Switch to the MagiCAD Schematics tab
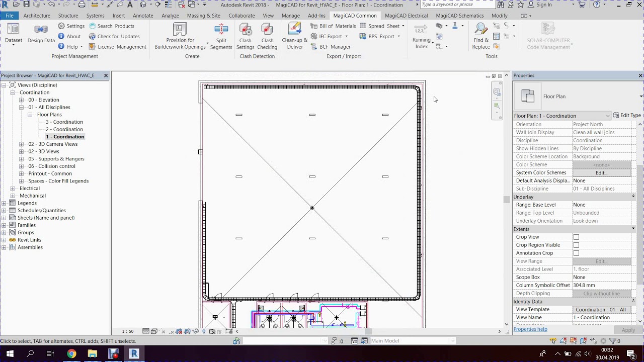The image size is (644, 362). pos(459,16)
